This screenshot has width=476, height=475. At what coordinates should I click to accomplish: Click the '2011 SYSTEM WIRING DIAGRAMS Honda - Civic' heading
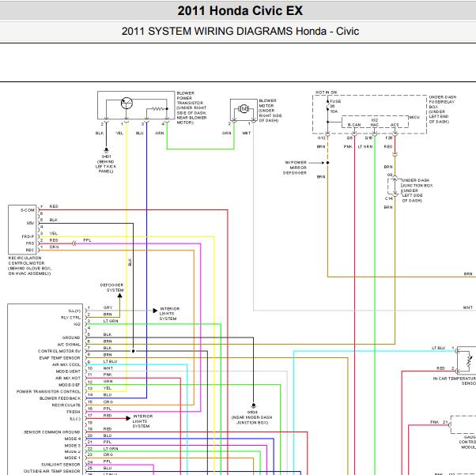(x=240, y=31)
